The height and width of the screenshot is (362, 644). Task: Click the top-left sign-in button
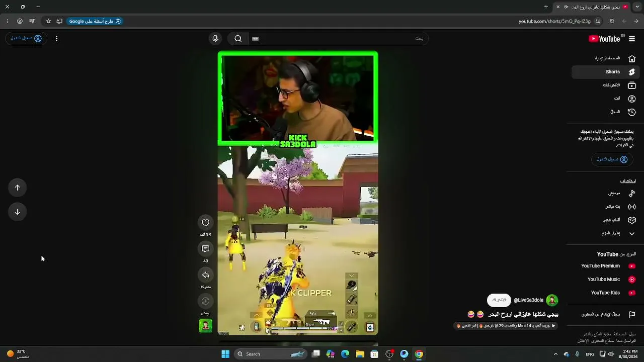26,38
